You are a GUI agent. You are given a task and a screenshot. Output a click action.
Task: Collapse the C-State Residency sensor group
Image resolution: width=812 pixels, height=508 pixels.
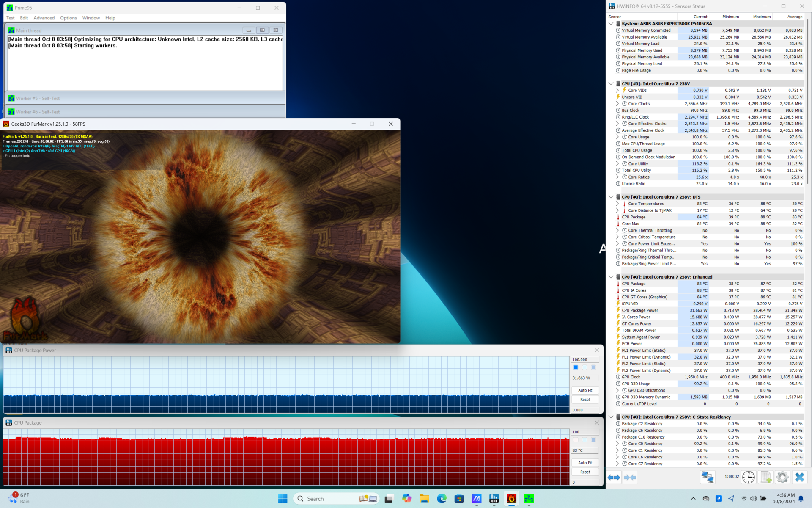(x=611, y=417)
